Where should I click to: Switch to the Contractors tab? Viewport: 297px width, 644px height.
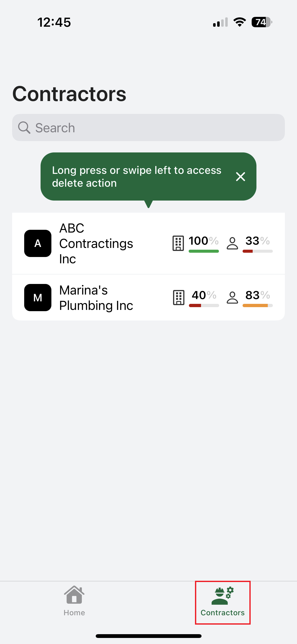pos(222,602)
